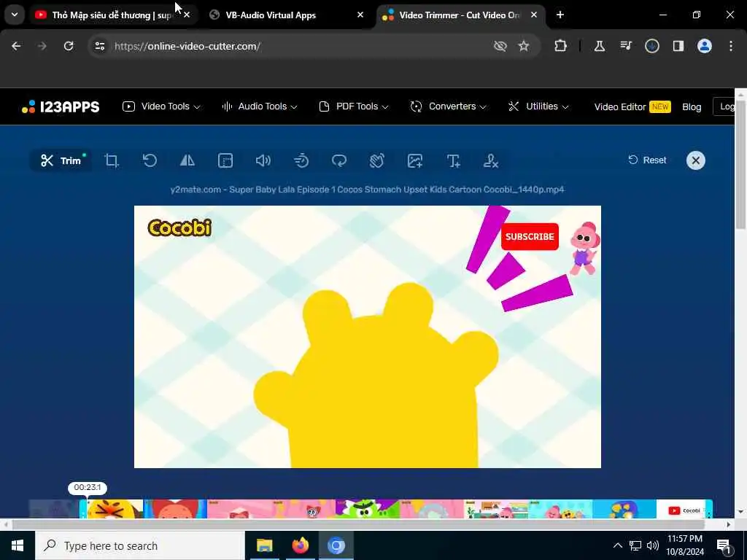Open the Change speed tool icon
The image size is (747, 560).
click(x=301, y=160)
